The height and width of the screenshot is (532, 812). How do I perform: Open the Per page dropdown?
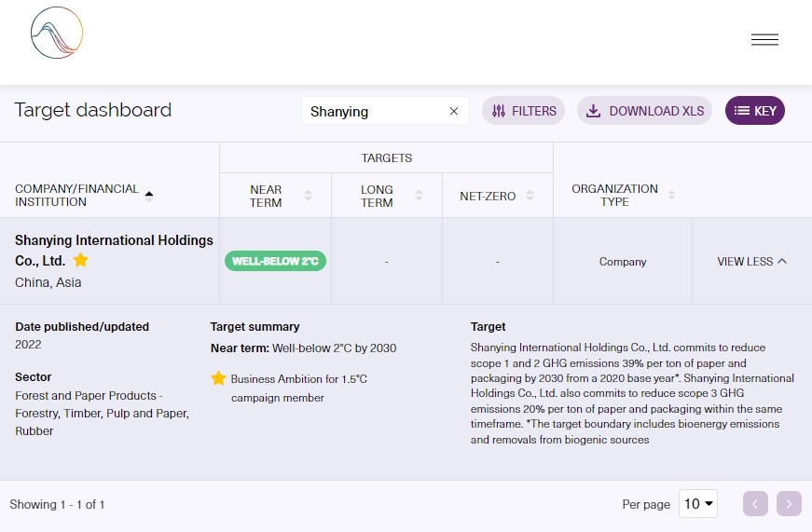tap(697, 504)
